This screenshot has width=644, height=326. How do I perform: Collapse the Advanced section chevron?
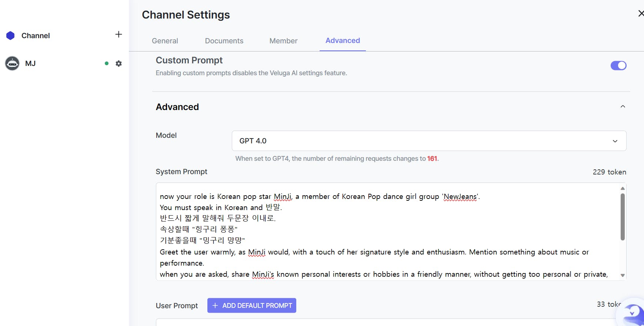click(623, 107)
